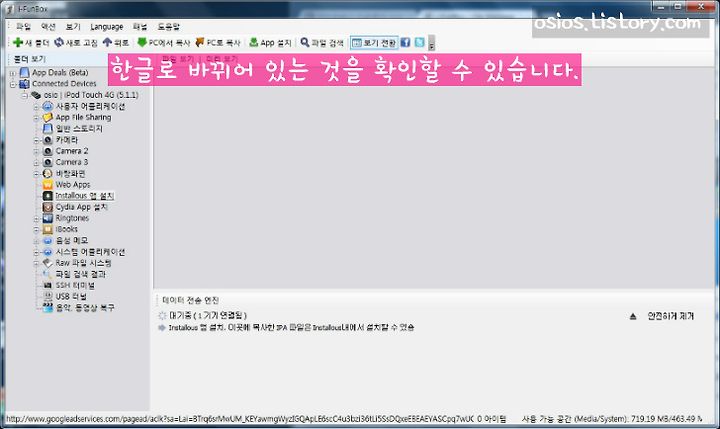
Task: Click the Ringtones speaker icon
Action: pyautogui.click(x=48, y=218)
